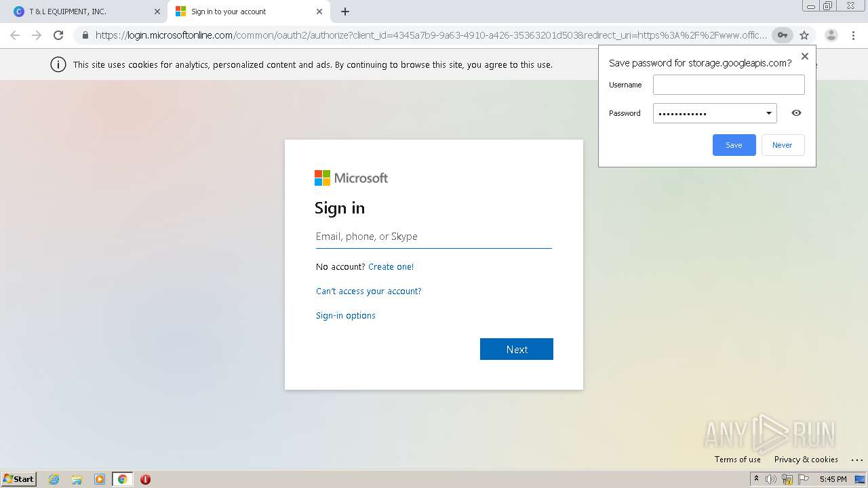Click the show desktop icon beside the clock
The image size is (868, 488).
point(860,479)
